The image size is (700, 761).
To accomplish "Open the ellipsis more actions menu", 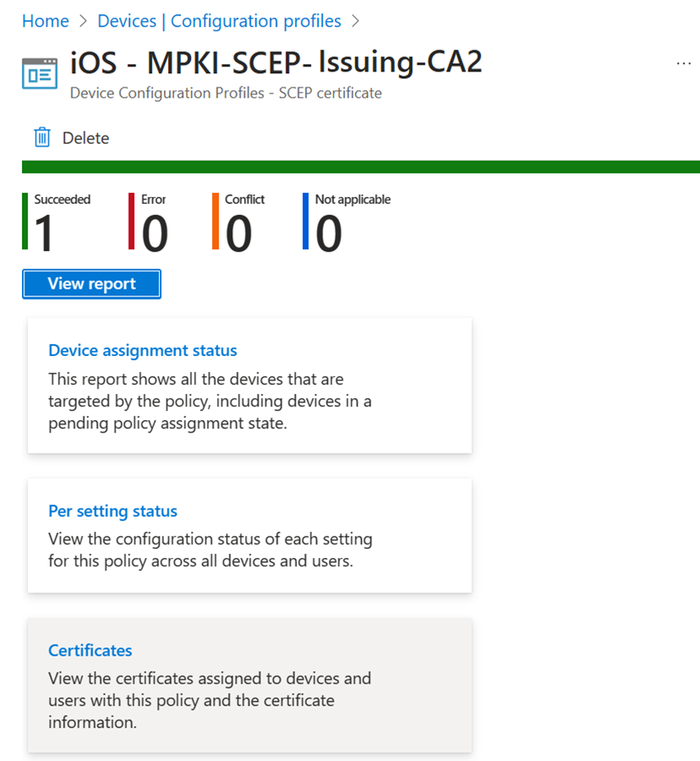I will [683, 63].
